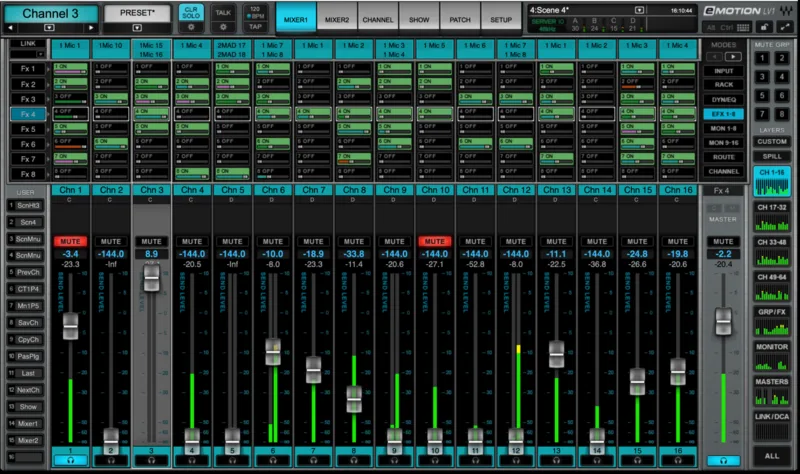Select the RACK mode button
Viewport: 800px width, 474px height.
[723, 85]
